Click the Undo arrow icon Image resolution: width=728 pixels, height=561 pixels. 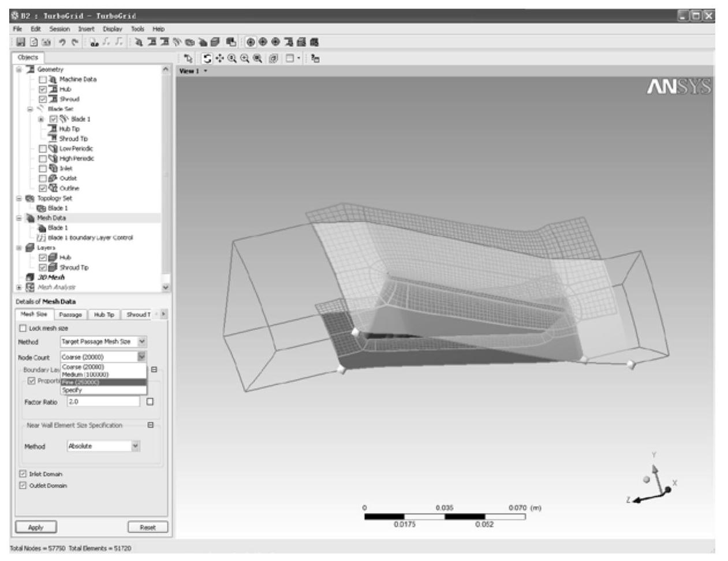[63, 42]
